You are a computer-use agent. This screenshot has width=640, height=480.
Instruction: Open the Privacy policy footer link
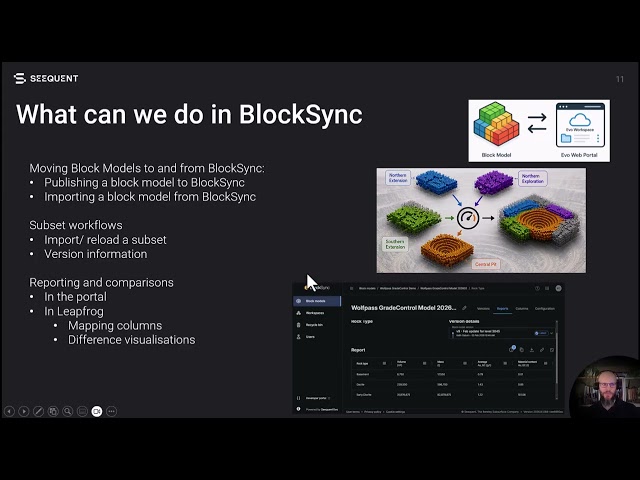click(x=373, y=412)
